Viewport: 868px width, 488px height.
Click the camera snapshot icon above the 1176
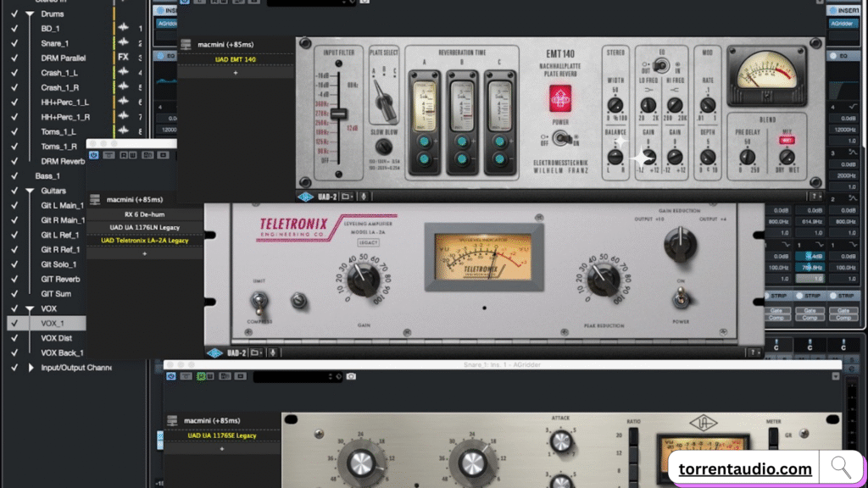coord(351,377)
